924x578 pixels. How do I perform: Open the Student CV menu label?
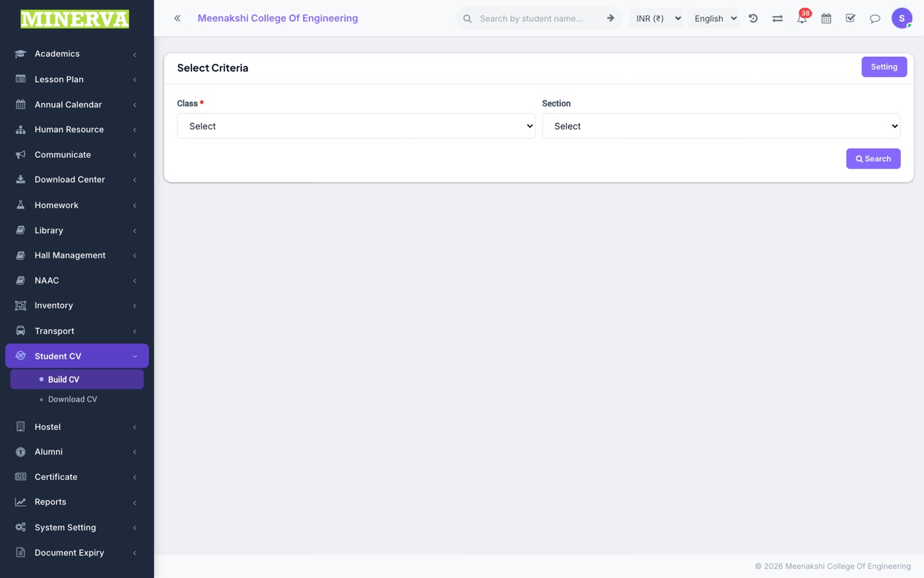tap(58, 356)
